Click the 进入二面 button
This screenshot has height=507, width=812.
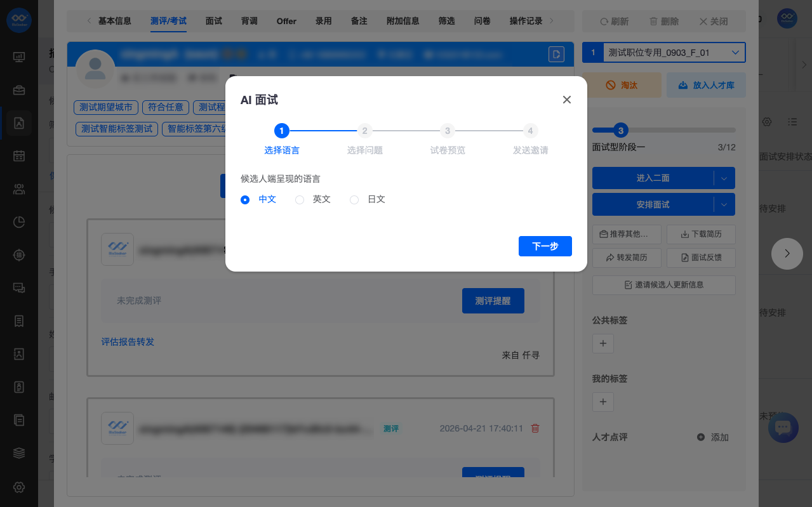tap(653, 178)
